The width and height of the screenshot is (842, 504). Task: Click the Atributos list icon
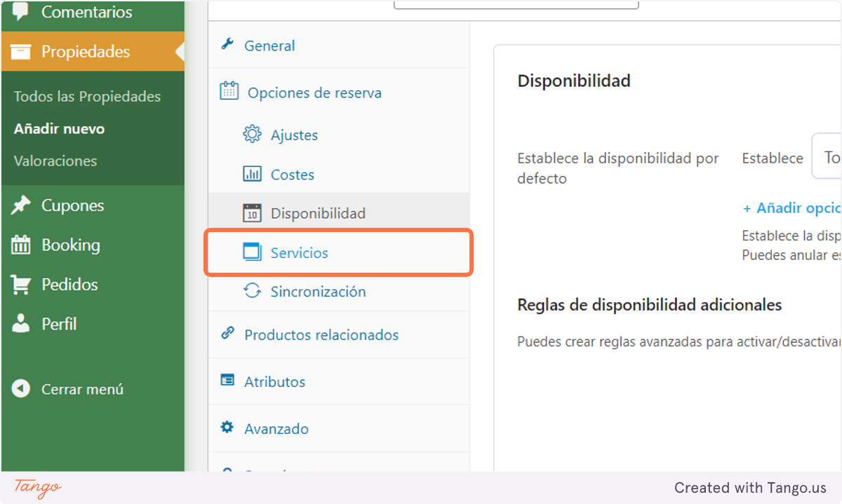[x=227, y=381]
